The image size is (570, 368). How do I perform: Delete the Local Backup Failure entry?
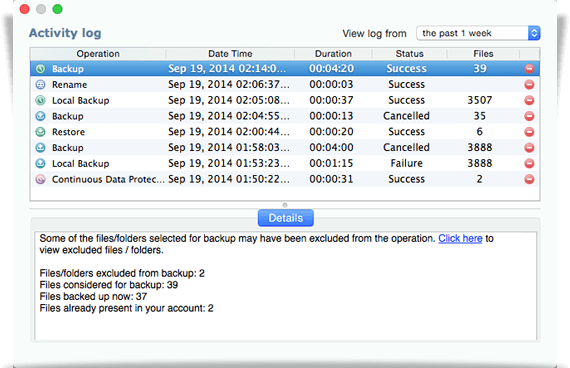click(529, 164)
